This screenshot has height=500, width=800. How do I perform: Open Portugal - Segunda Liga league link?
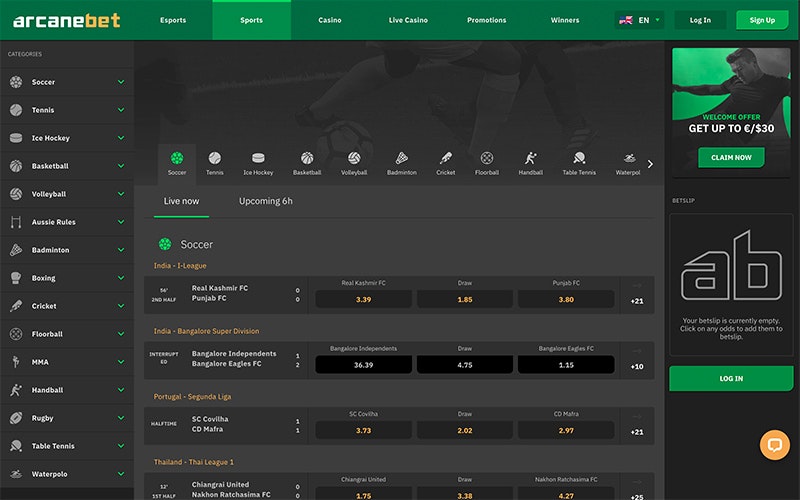192,396
